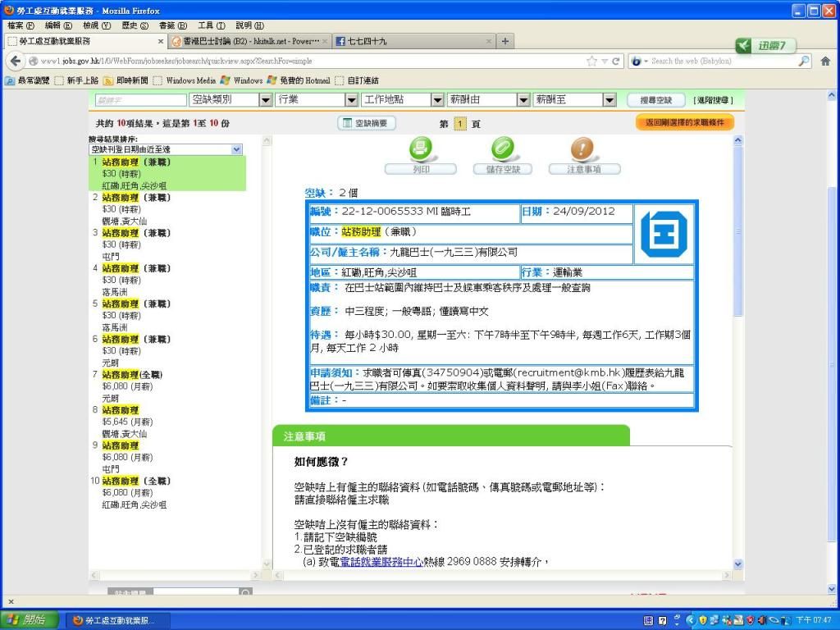Go to results page 1
The width and height of the screenshot is (840, 630).
click(x=459, y=125)
